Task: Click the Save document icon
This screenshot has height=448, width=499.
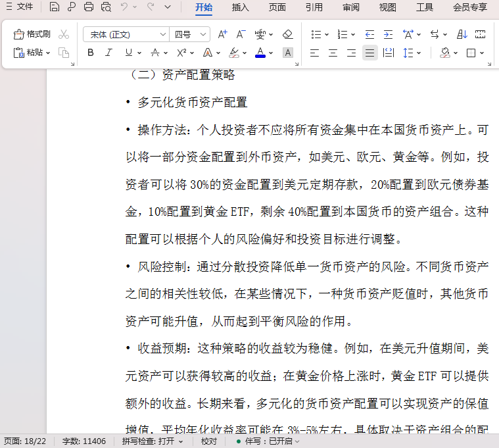Action: [x=55, y=7]
